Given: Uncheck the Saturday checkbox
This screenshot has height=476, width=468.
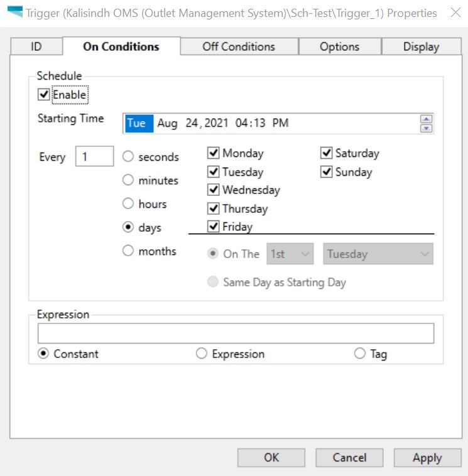Looking at the screenshot, I should tap(326, 153).
